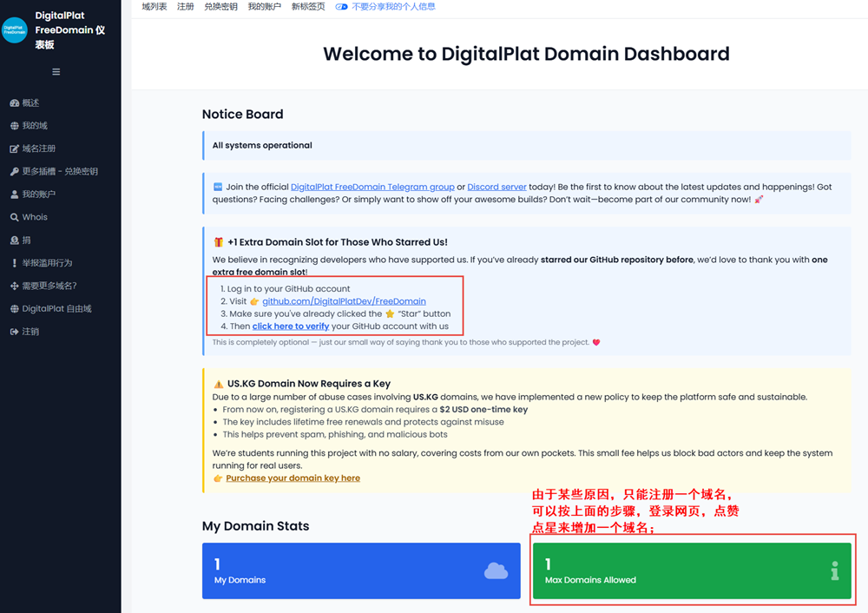
Task: Click the info icon on Max Domains card
Action: 835,571
